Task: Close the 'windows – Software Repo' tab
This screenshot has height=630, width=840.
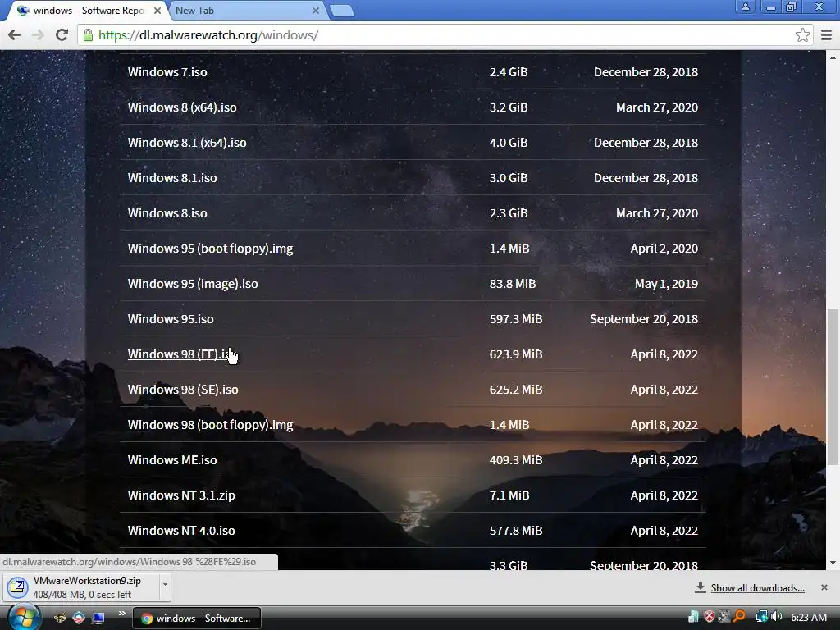Action: point(157,11)
